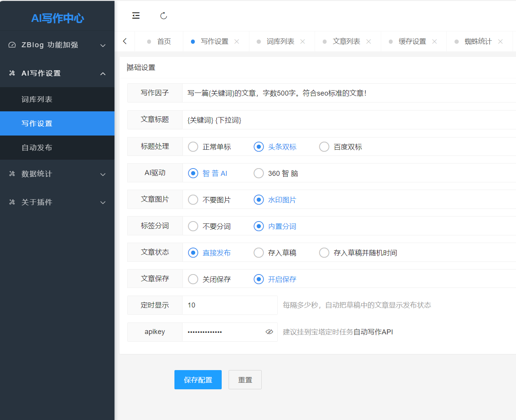The height and width of the screenshot is (420, 516).
Task: Close the 蜘蛛统计 tab
Action: click(x=500, y=41)
